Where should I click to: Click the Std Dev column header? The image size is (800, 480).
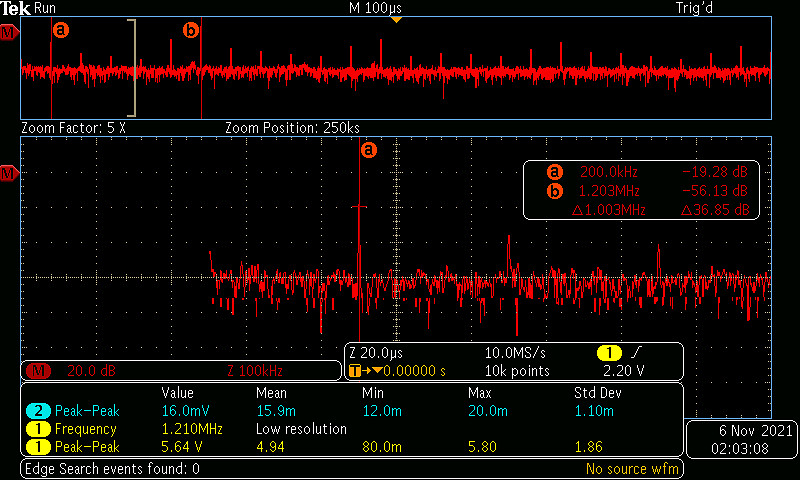(x=597, y=393)
